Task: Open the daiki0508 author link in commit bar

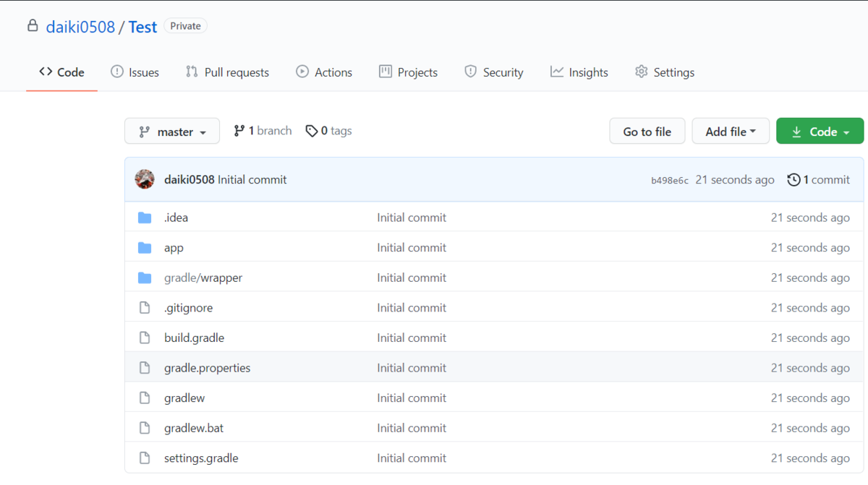Action: (x=190, y=179)
